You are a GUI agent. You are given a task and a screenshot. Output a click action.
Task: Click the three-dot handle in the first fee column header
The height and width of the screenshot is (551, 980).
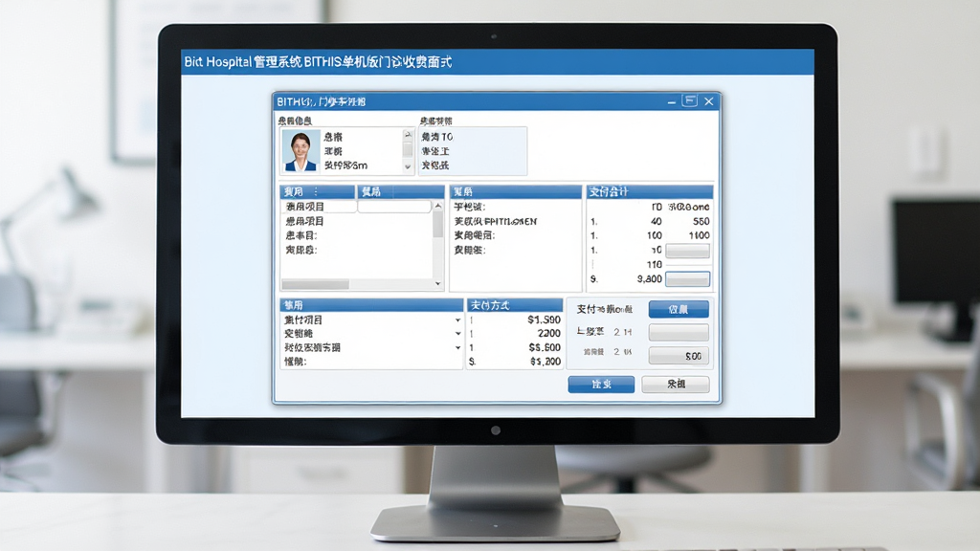tap(316, 191)
